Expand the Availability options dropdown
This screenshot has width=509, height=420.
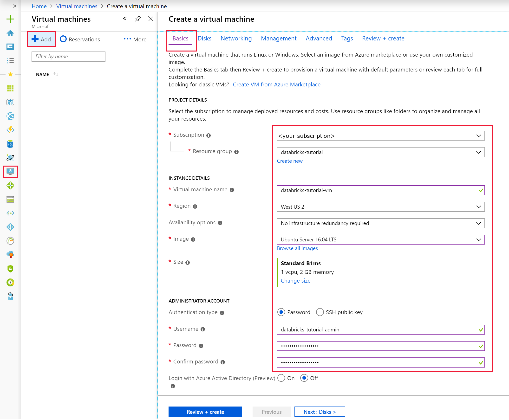click(x=380, y=223)
